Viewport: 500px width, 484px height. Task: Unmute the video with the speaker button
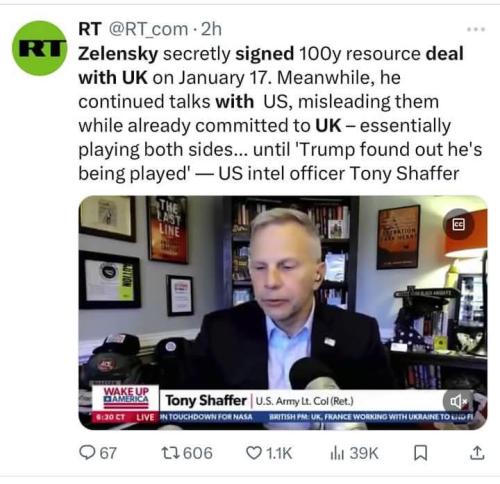[x=458, y=402]
